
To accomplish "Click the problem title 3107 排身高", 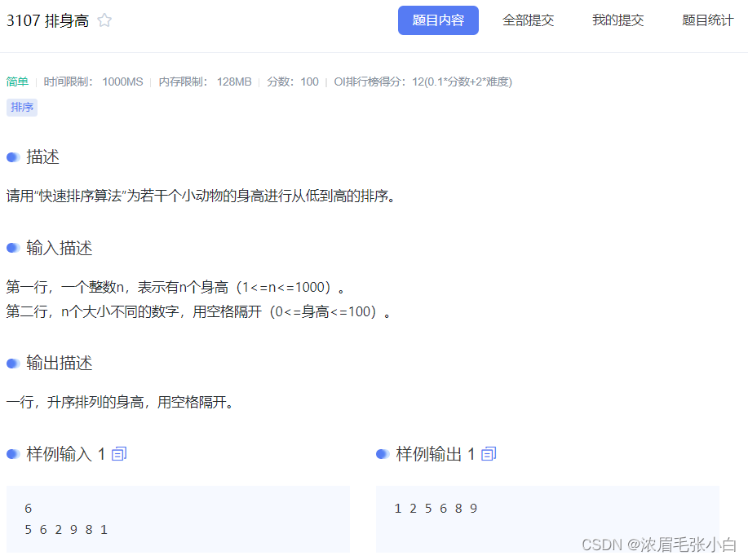I will coord(47,20).
